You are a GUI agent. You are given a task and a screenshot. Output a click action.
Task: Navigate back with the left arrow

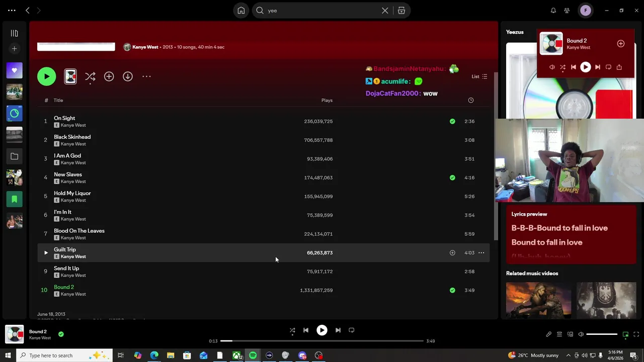[x=28, y=11]
